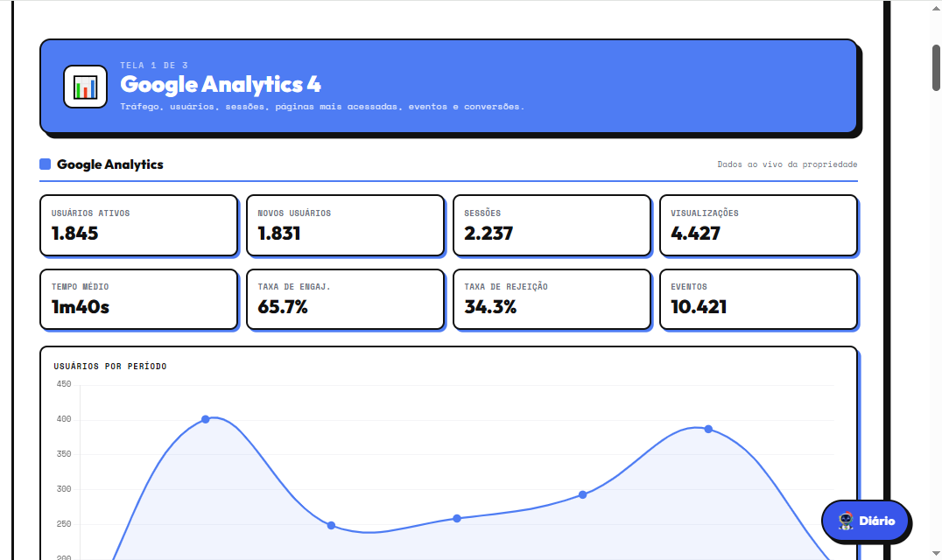Click the chart data point near 290
The image size is (942, 560).
(583, 494)
